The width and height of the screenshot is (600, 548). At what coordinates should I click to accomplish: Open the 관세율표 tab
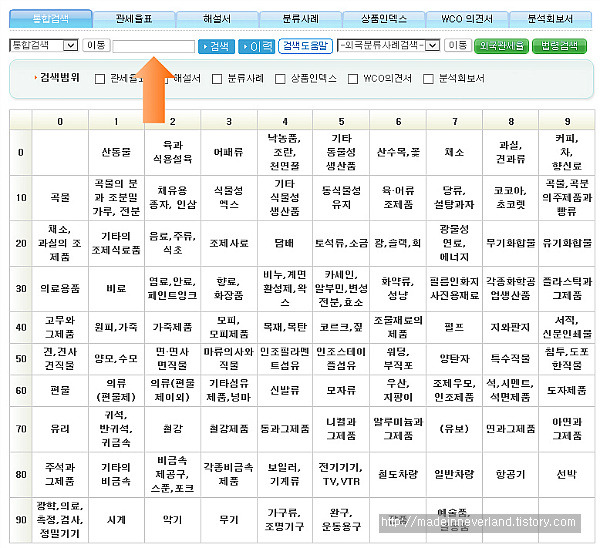[134, 19]
